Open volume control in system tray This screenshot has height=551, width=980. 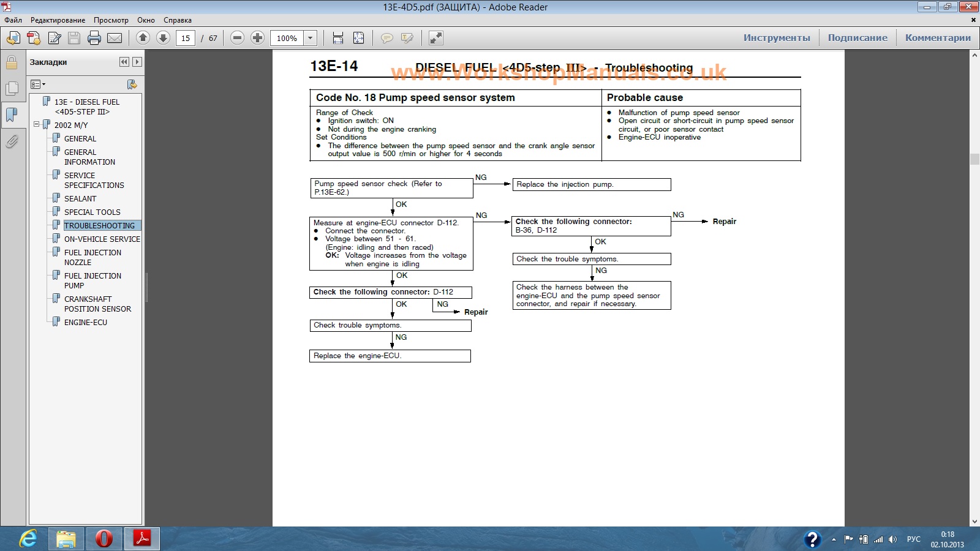tap(892, 539)
